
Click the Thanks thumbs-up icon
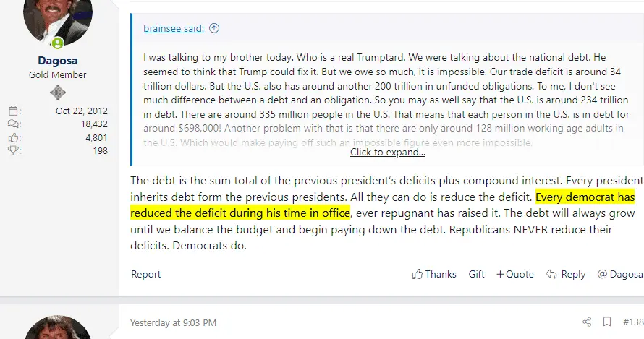[418, 275]
